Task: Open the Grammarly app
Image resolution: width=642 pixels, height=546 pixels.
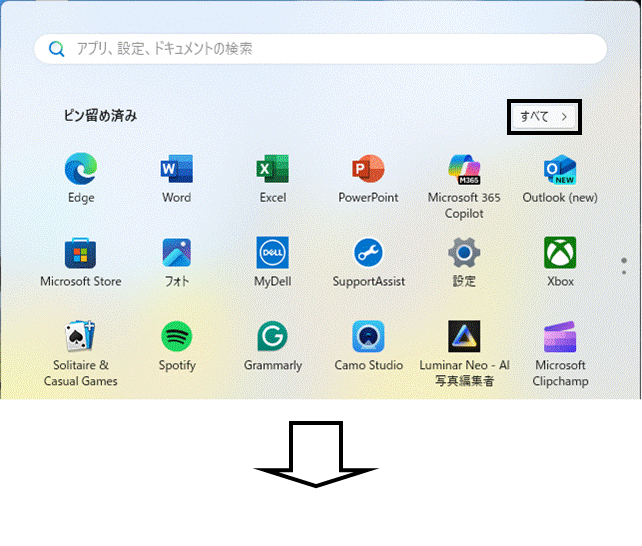Action: click(x=273, y=346)
